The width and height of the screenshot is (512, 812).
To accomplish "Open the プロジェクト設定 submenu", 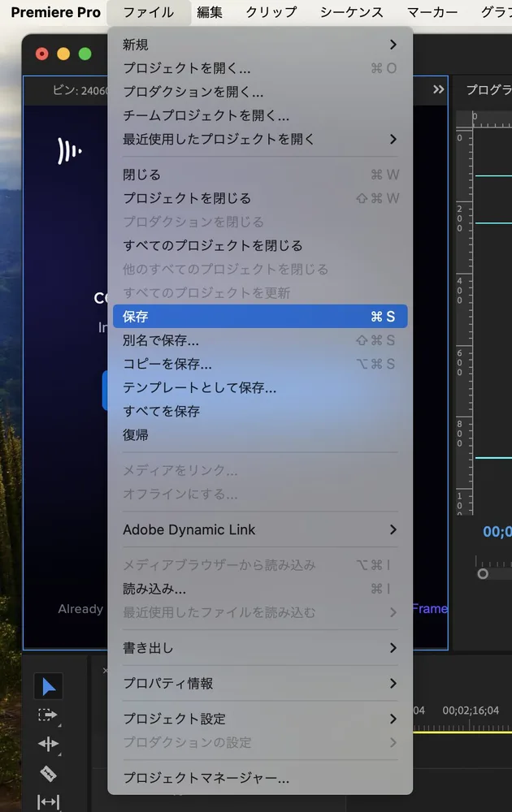I will (x=260, y=719).
